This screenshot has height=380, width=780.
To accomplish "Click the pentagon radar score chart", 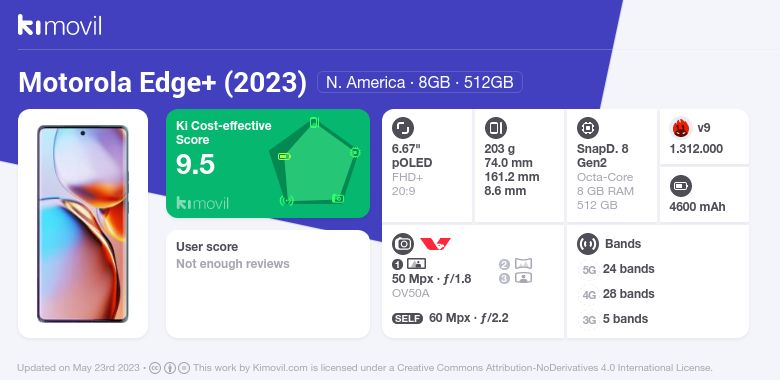I will click(x=314, y=162).
